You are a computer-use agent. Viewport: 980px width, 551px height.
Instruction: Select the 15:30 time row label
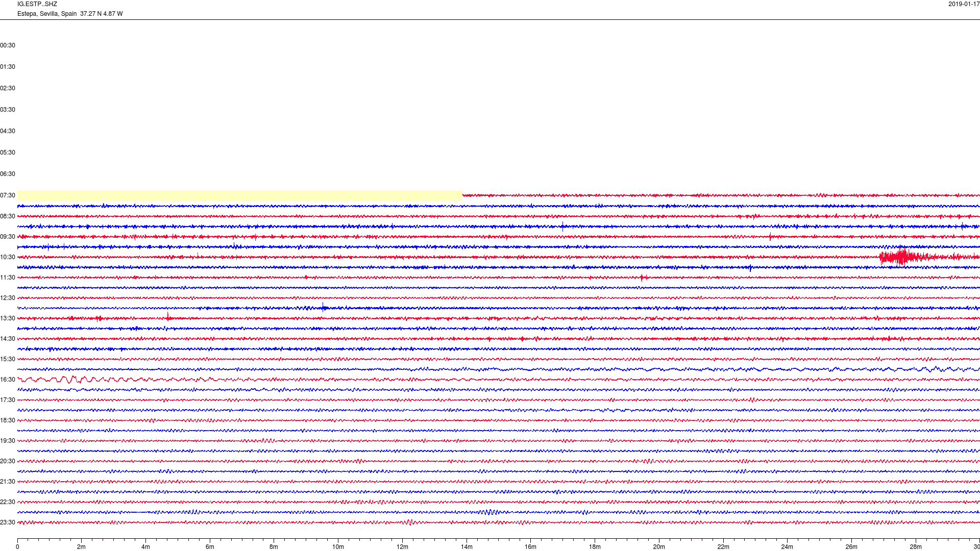click(8, 359)
